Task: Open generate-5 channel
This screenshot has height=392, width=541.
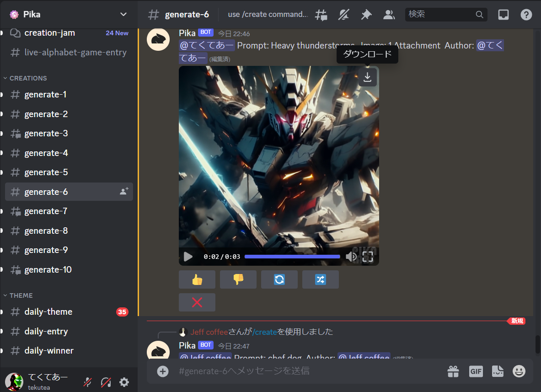Action: click(69, 172)
